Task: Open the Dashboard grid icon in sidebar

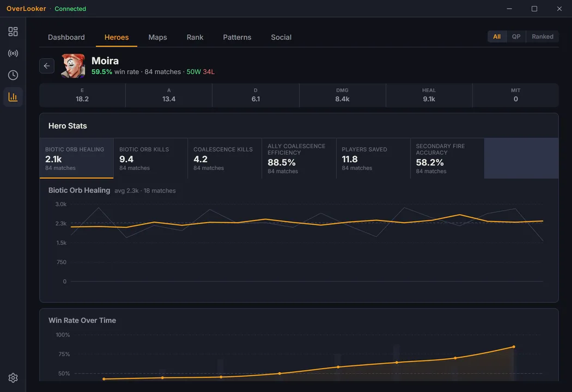Action: pyautogui.click(x=13, y=31)
